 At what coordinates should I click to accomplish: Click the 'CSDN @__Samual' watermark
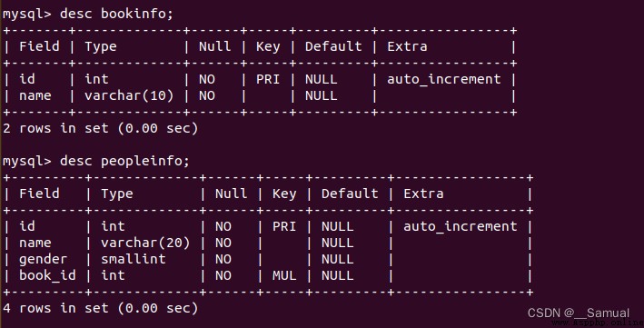579,313
